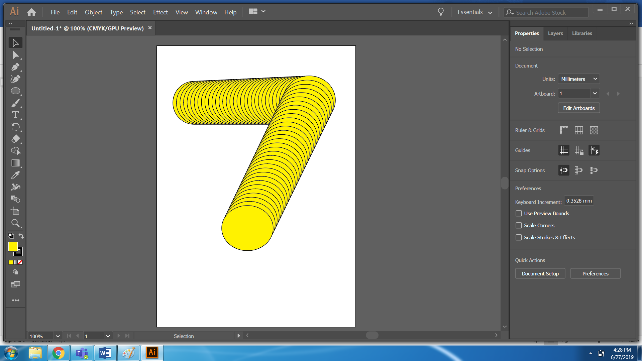Click the Search Adobe Stock field
Image resolution: width=642 pixels, height=361 pixels.
tap(546, 13)
